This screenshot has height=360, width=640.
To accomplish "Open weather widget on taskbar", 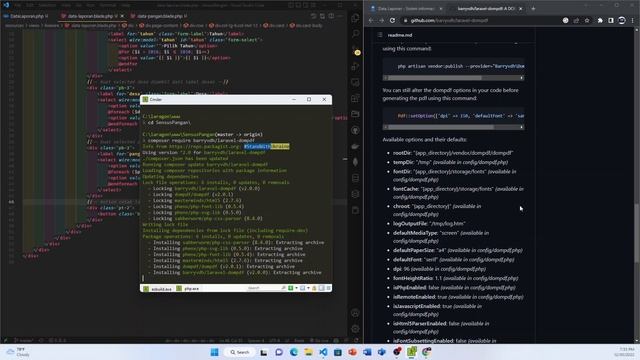I will coord(18,352).
